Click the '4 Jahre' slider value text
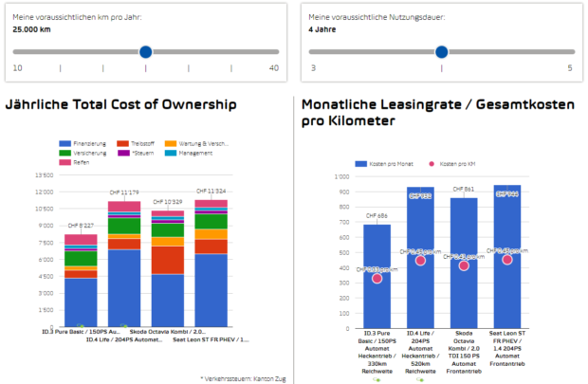 322,29
